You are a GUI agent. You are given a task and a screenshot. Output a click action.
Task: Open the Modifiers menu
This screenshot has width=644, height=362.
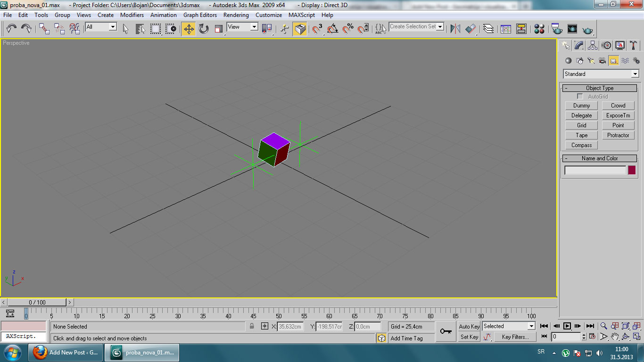[132, 15]
